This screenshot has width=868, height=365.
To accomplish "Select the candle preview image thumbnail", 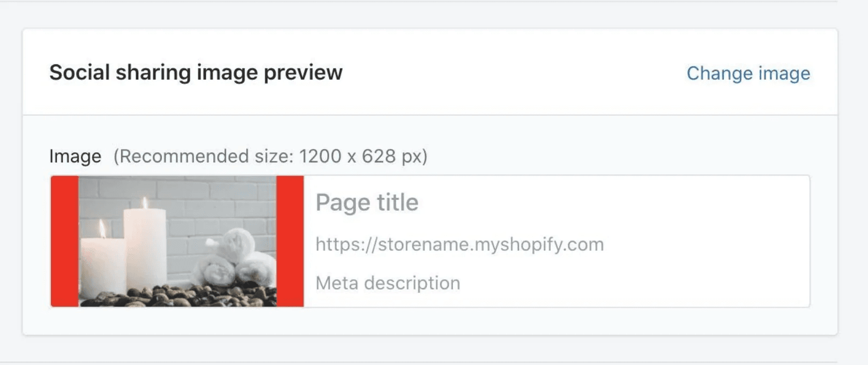I will (177, 241).
